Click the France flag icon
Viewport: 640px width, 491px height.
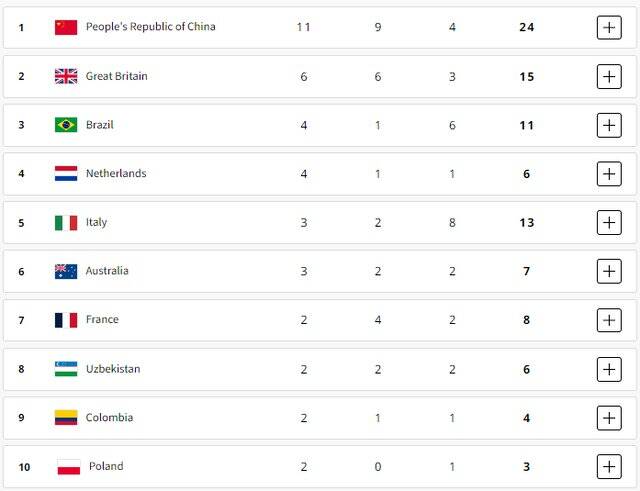(66, 320)
